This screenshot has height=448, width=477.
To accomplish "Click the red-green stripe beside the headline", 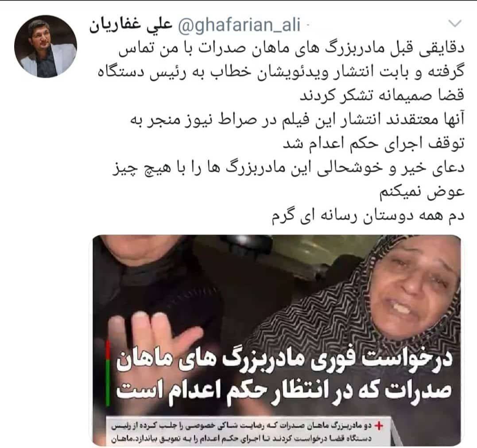I will (108, 374).
